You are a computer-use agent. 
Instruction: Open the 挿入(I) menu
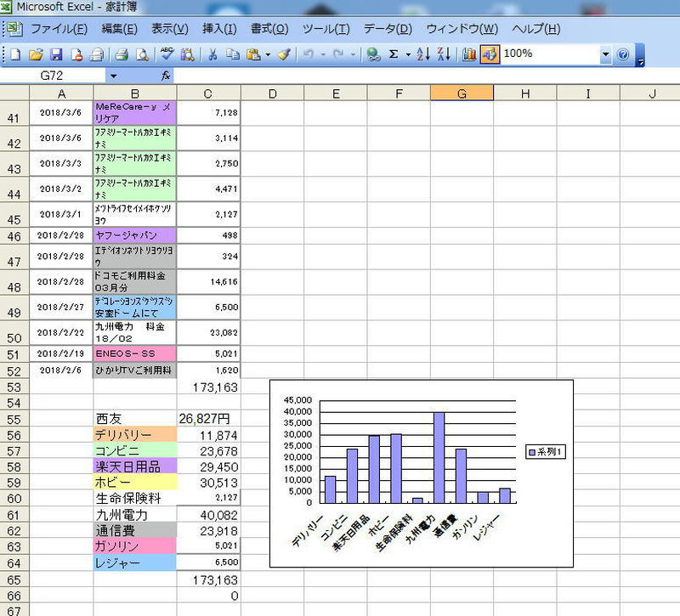point(219,29)
